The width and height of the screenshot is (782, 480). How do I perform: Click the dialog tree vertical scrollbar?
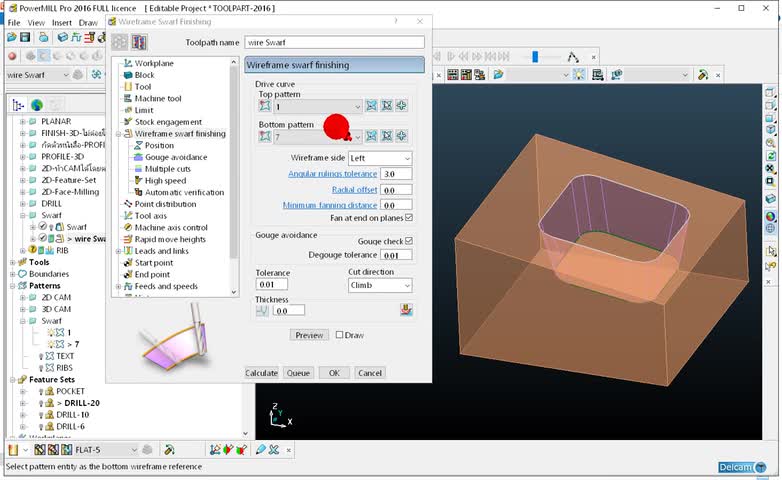(x=233, y=178)
